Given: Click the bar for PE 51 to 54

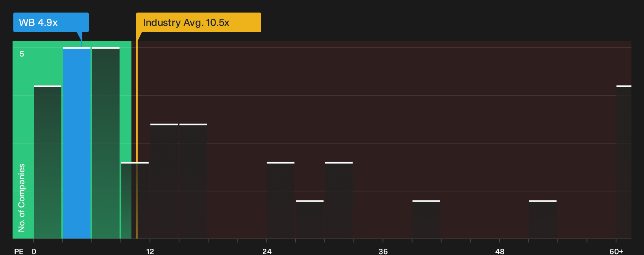Looking at the screenshot, I should pyautogui.click(x=543, y=219).
